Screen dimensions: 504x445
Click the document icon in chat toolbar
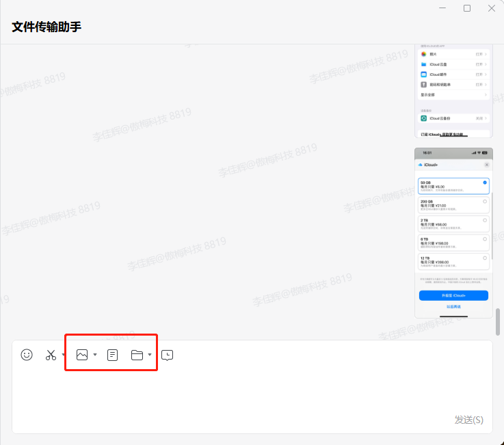click(112, 355)
